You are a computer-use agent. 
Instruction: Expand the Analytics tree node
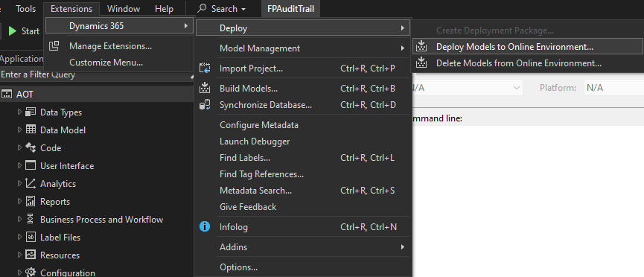[x=19, y=183]
